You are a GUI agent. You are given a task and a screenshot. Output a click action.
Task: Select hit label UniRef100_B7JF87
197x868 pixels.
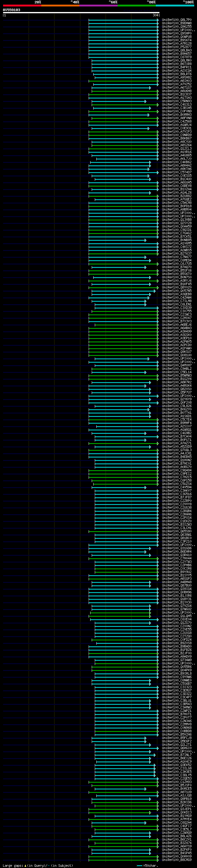(176, 498)
